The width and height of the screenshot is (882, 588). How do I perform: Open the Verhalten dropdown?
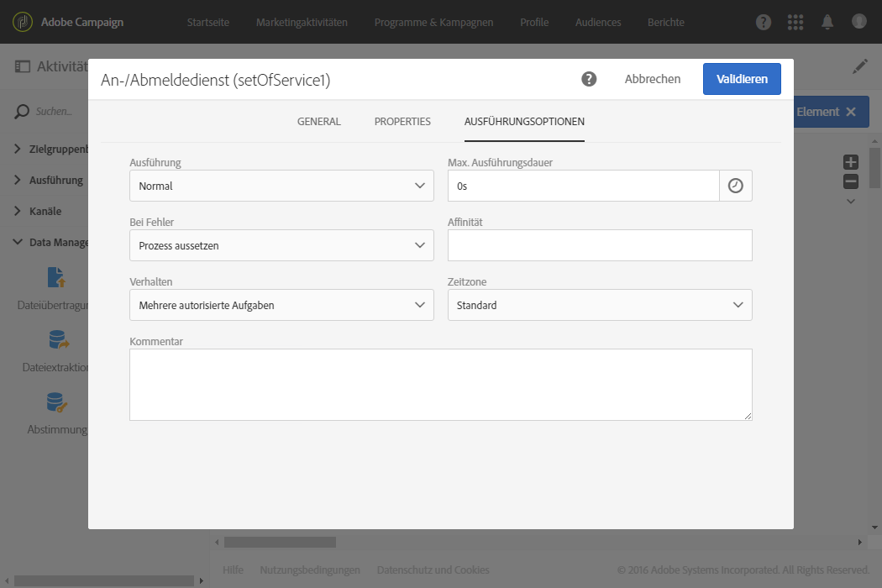(281, 305)
